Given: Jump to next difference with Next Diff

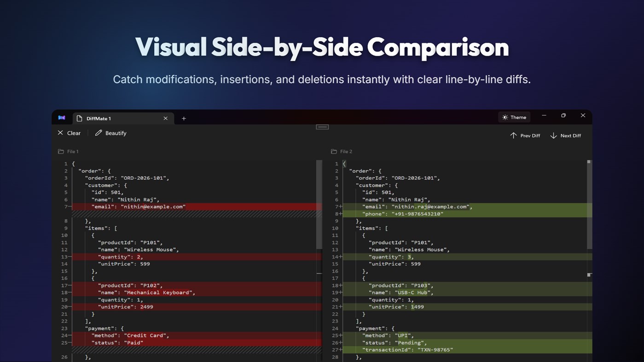Looking at the screenshot, I should click(x=566, y=136).
